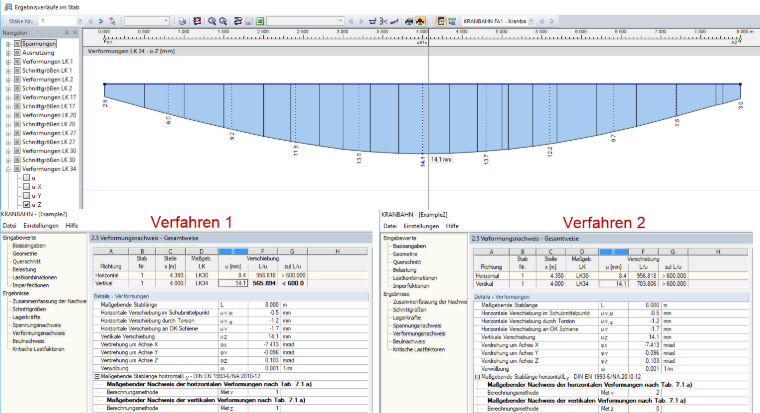This screenshot has width=760, height=413.
Task: Check the u-Y checkbox
Action: [27, 196]
